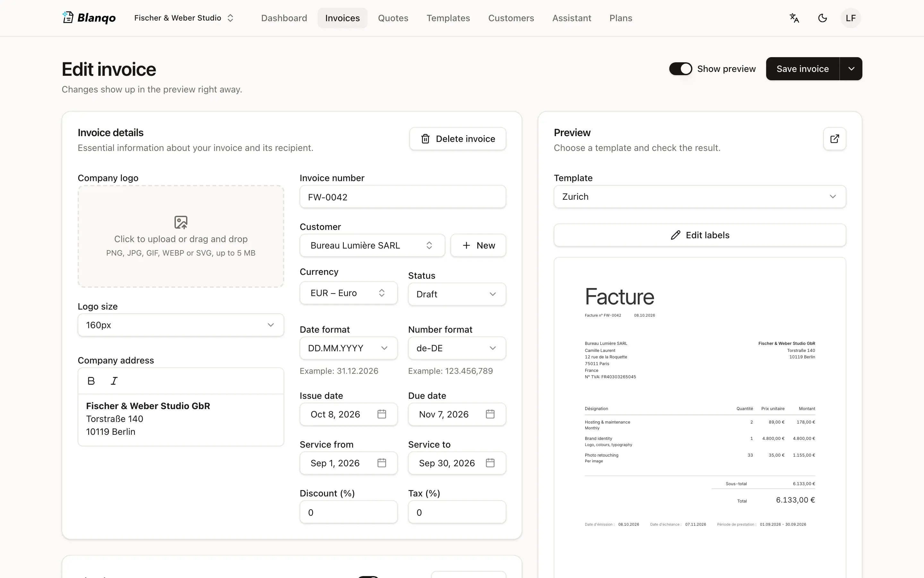Toggle the Show preview switch
The width and height of the screenshot is (924, 578).
680,69
